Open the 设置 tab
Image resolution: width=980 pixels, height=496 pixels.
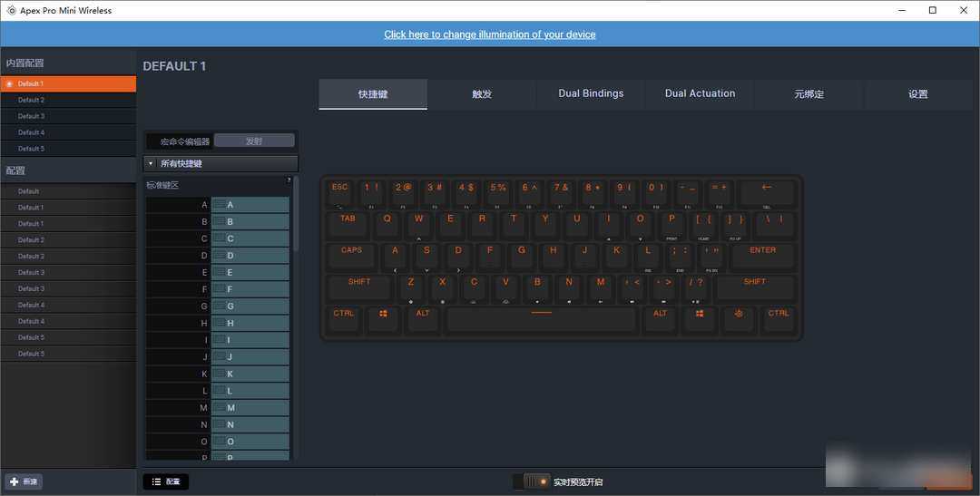coord(918,94)
